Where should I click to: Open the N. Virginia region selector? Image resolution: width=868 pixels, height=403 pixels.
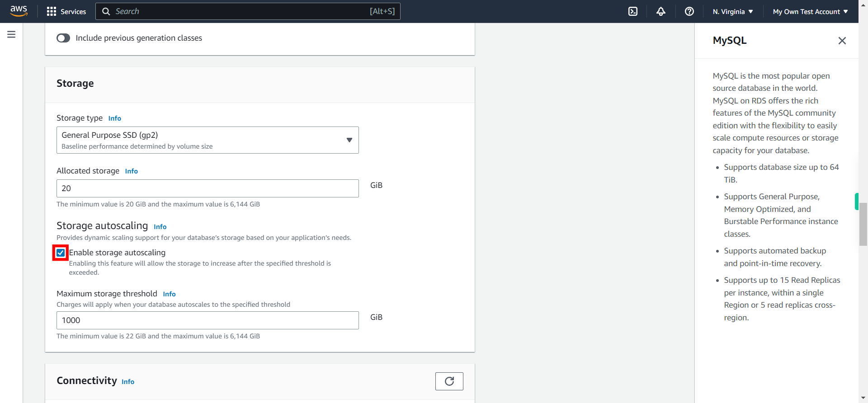coord(733,12)
